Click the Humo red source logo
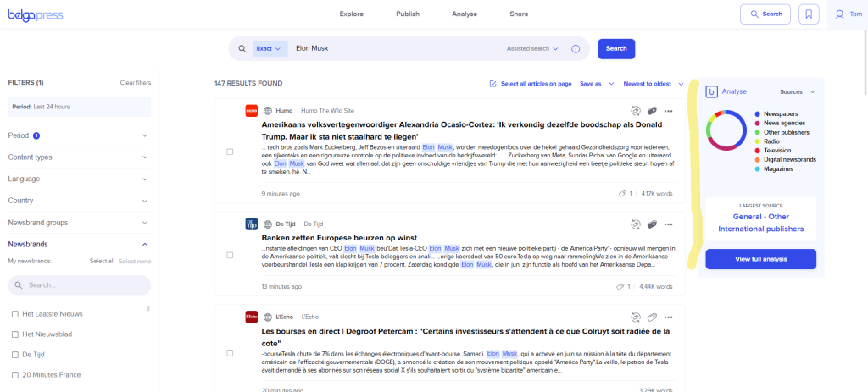 pyautogui.click(x=251, y=111)
